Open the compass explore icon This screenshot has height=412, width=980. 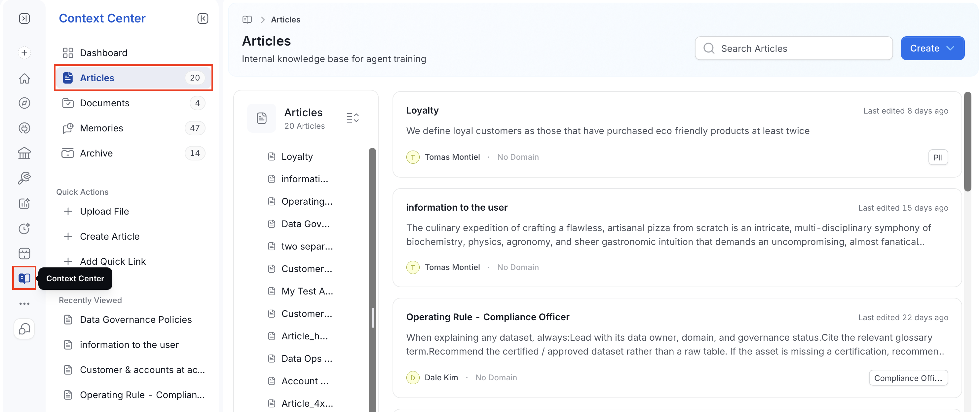pyautogui.click(x=24, y=103)
